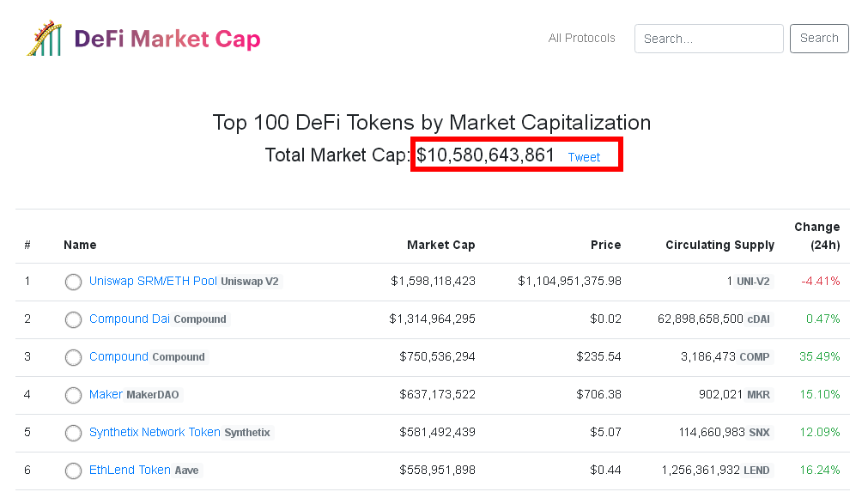Screen dimensions: 868x492
Task: Focus the Search input field
Action: tap(708, 38)
